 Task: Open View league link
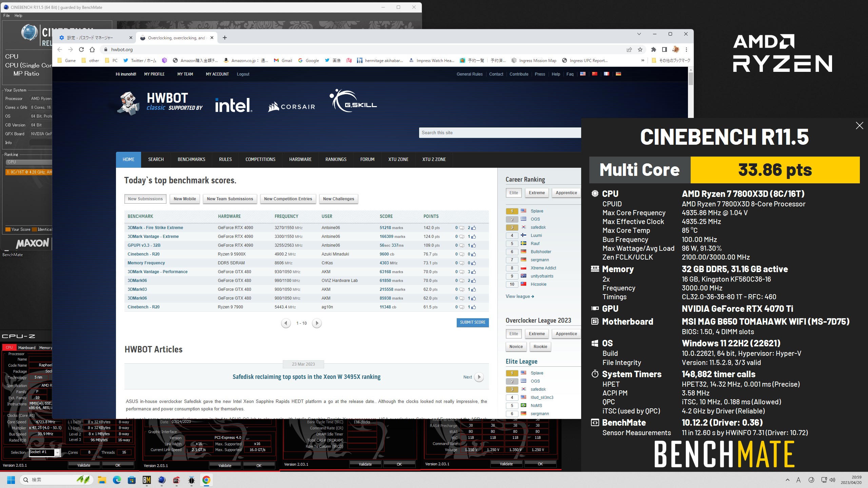520,297
